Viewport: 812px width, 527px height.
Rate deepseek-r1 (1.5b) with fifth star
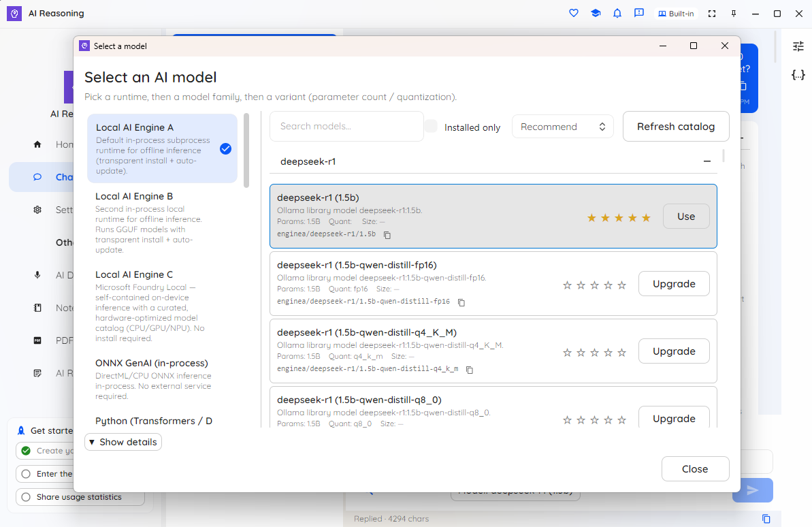[x=646, y=218]
